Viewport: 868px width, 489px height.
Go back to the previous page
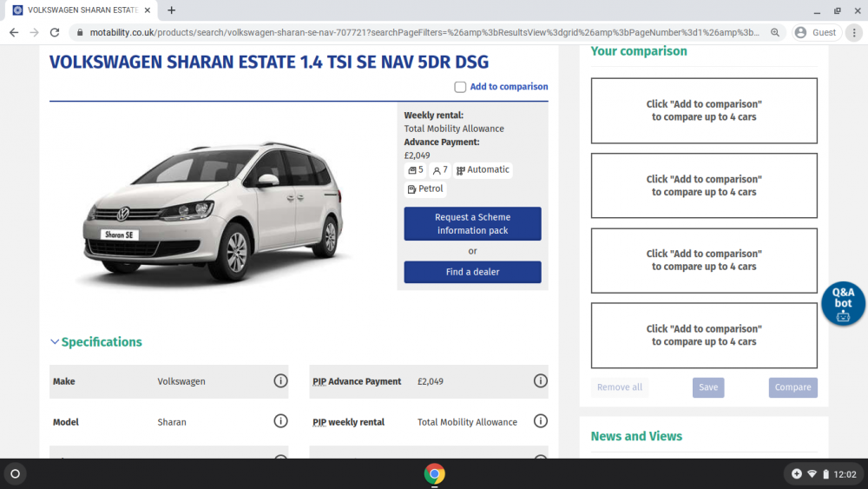[14, 33]
